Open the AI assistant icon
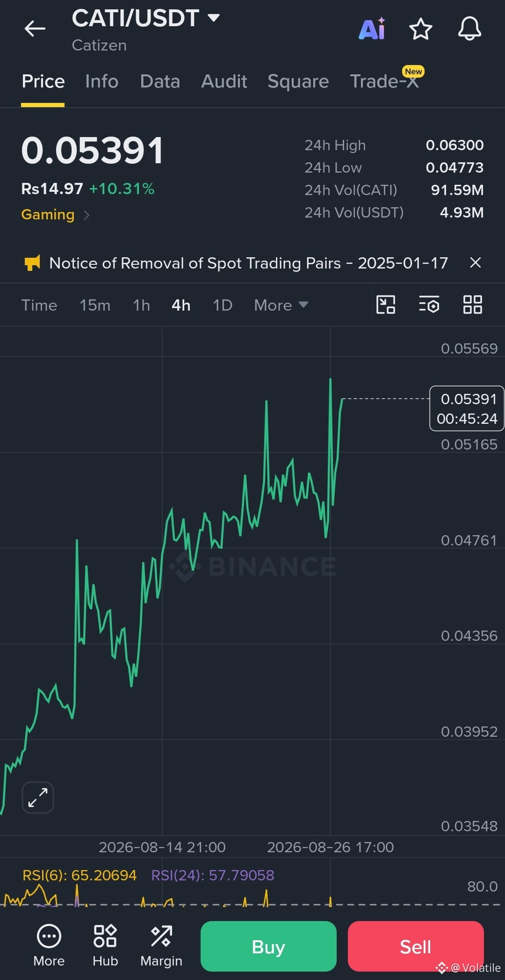The image size is (505, 980). [372, 29]
